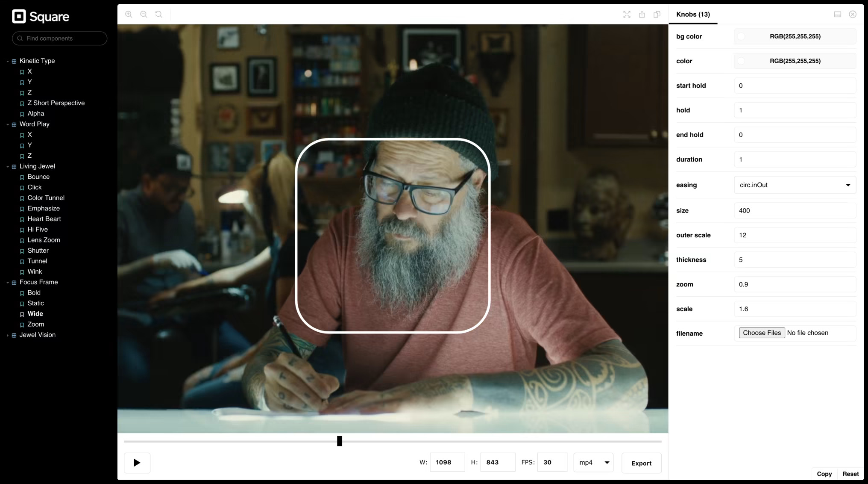Click the timeline scrubber handle
The height and width of the screenshot is (484, 868).
coord(340,441)
